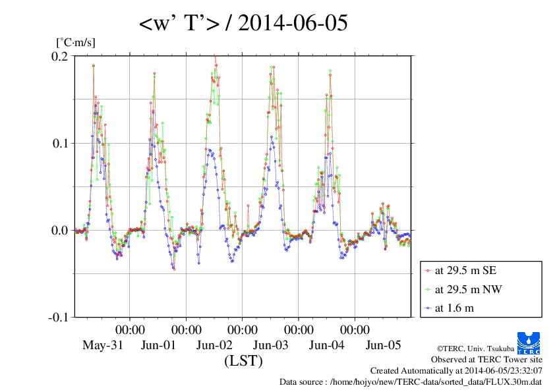Click the 0.1 y-axis tick label
This screenshot has width=555, height=392.
point(60,143)
